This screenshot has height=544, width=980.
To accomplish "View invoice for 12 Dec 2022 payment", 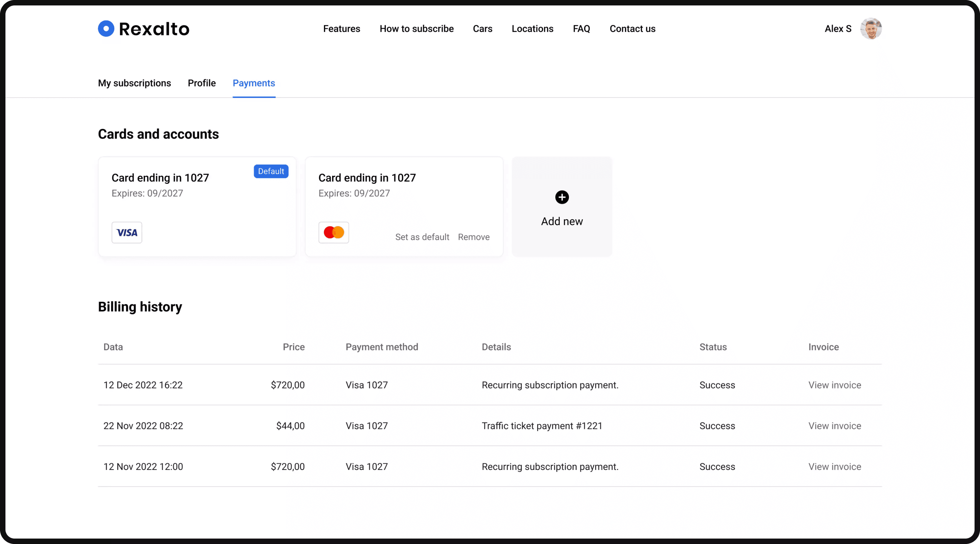I will coord(834,385).
